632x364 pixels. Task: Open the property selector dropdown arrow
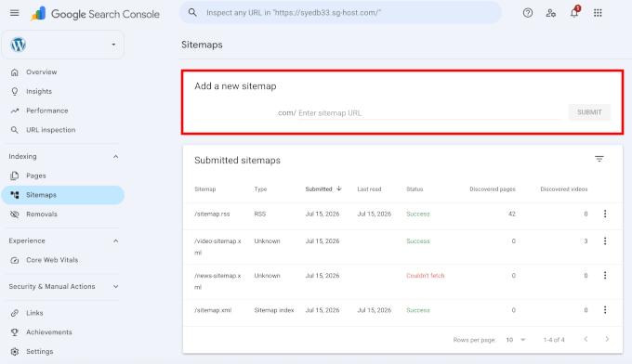(113, 45)
